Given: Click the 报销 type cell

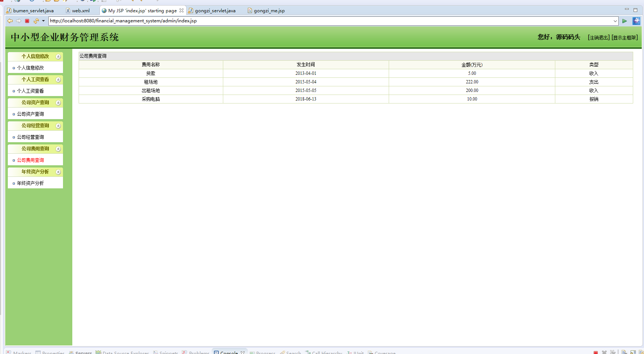Looking at the screenshot, I should [x=594, y=99].
